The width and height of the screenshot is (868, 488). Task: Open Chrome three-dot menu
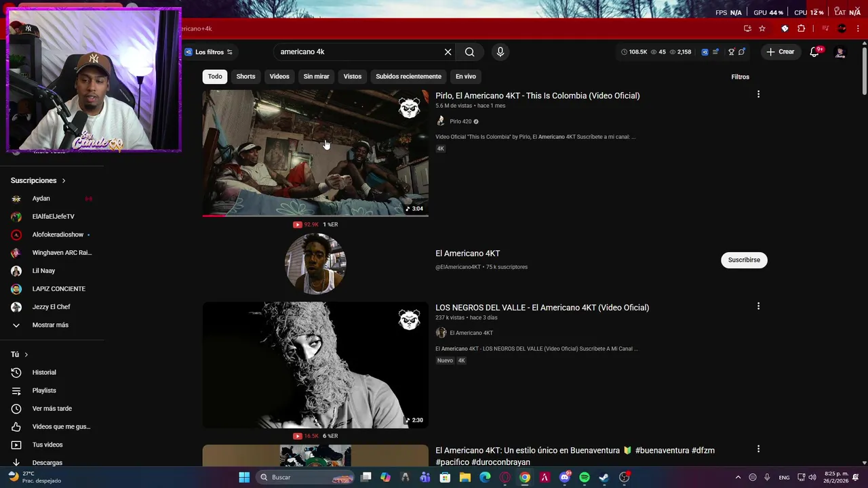pos(858,28)
